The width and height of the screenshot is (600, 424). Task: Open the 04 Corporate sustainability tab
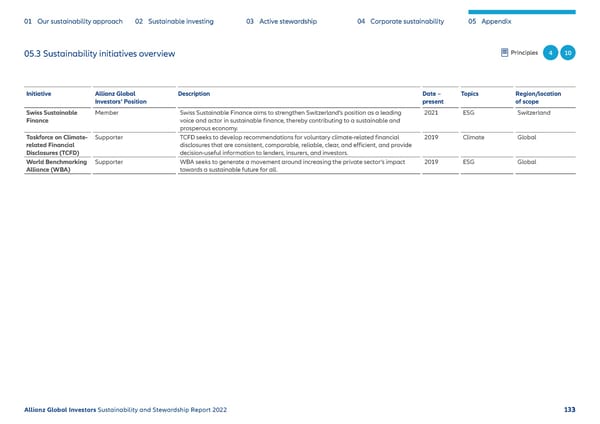click(400, 21)
